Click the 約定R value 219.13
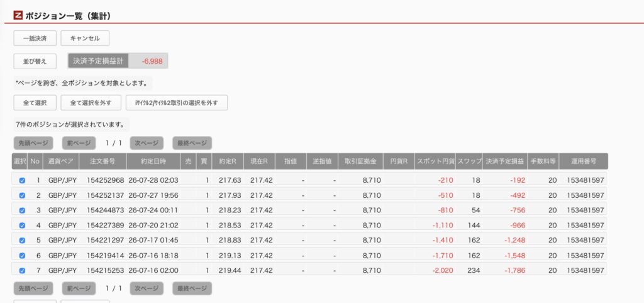This screenshot has height=303, width=644. click(x=230, y=256)
